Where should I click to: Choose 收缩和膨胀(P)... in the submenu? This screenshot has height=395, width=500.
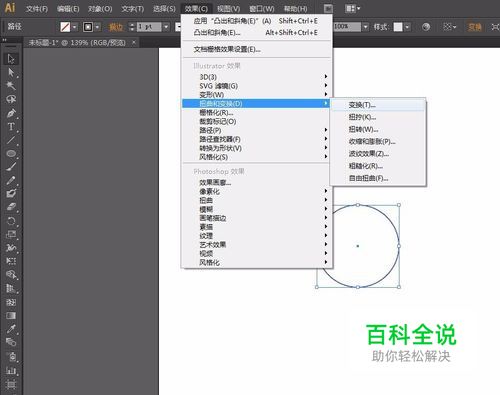[x=378, y=141]
